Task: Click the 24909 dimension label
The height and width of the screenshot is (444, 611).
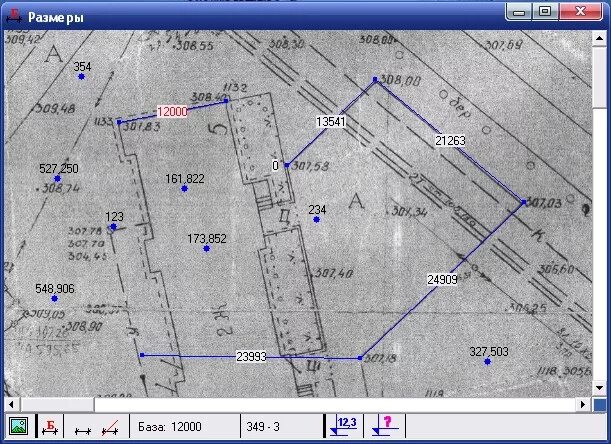Action: [442, 279]
